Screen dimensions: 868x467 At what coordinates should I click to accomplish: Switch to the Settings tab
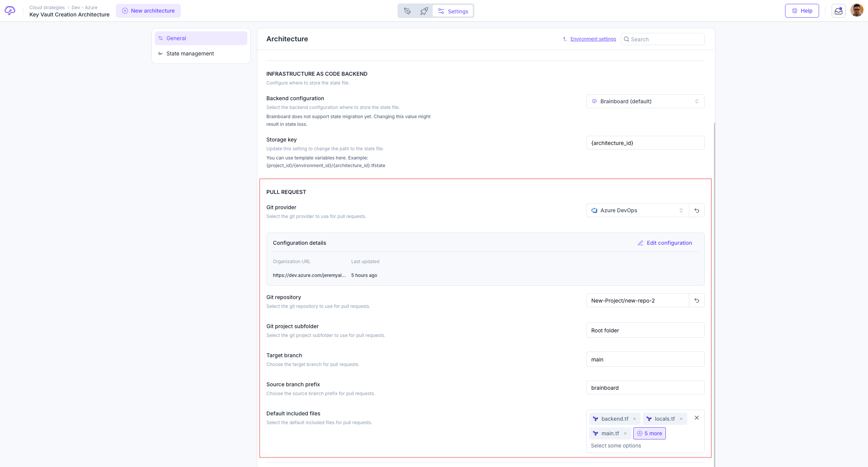pos(453,11)
